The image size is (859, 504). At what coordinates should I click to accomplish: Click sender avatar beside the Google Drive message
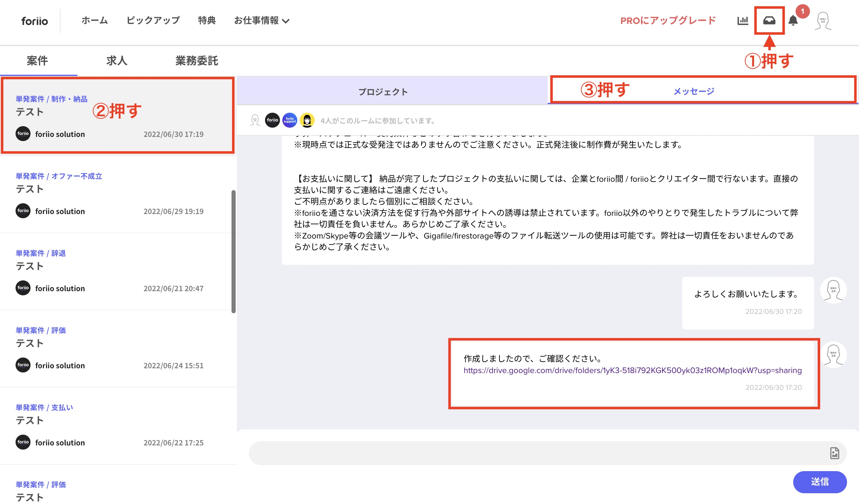[834, 355]
